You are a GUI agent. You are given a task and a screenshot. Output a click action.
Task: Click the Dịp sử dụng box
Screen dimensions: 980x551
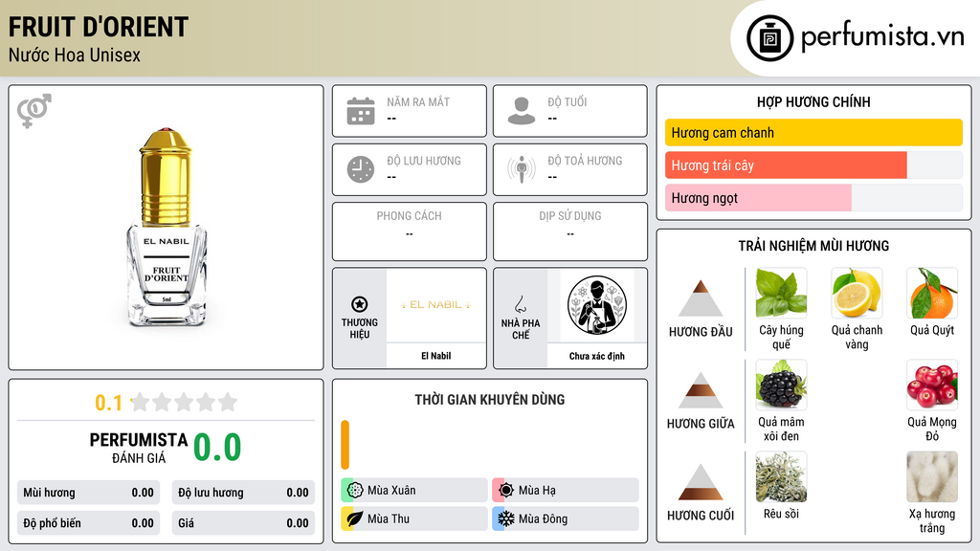(570, 231)
